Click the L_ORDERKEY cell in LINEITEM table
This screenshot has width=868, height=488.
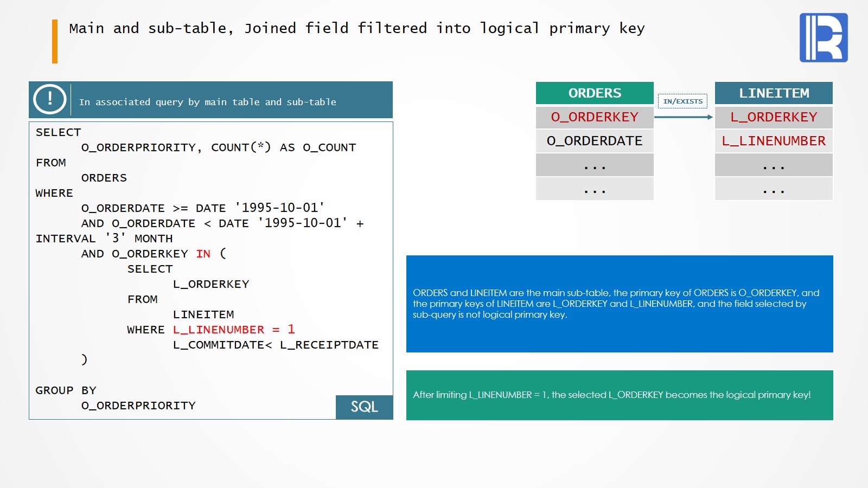pos(774,117)
